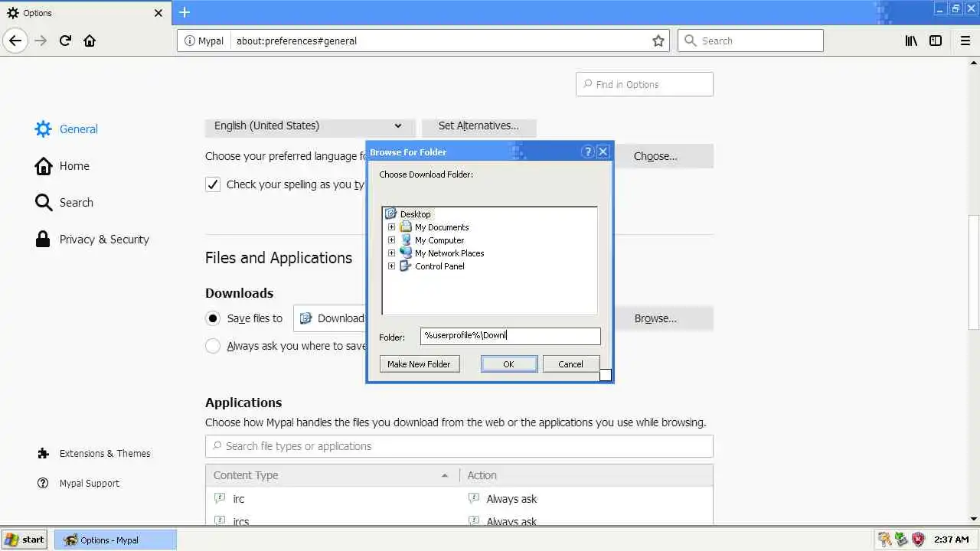Click the My Network Places icon
This screenshot has width=980, height=551.
coord(406,253)
